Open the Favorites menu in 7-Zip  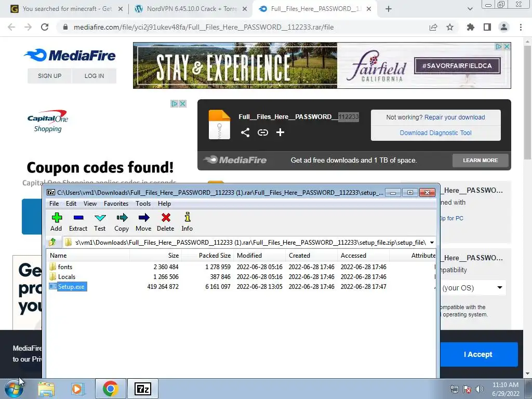click(x=116, y=204)
